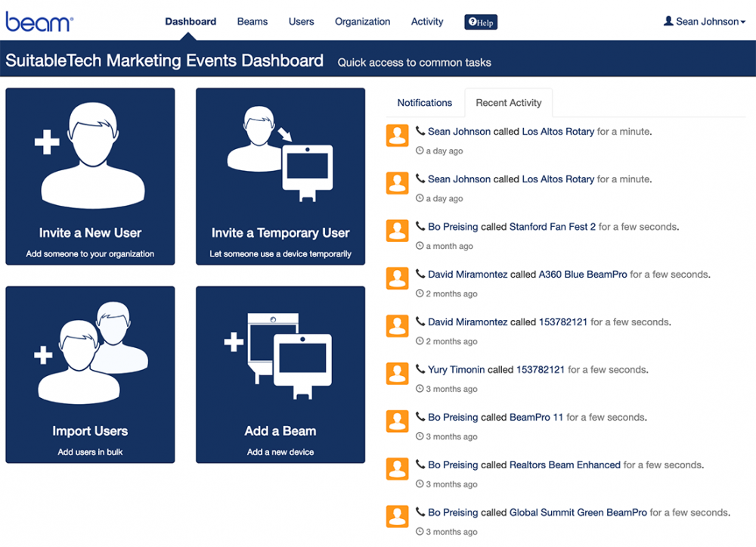Click the Add a Beam device tile

point(280,375)
